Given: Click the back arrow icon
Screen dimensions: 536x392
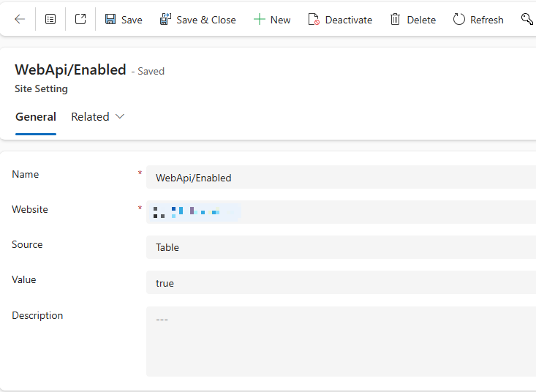Looking at the screenshot, I should tap(20, 20).
